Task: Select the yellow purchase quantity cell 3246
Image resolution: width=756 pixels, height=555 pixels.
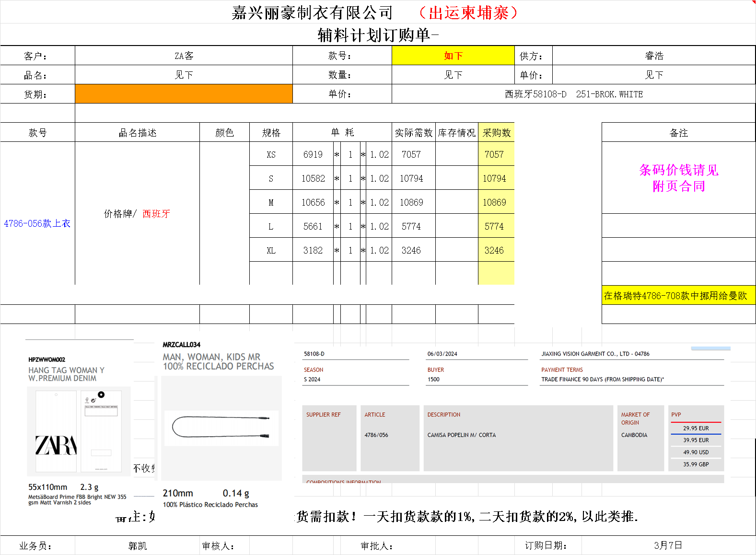Action: (x=494, y=250)
